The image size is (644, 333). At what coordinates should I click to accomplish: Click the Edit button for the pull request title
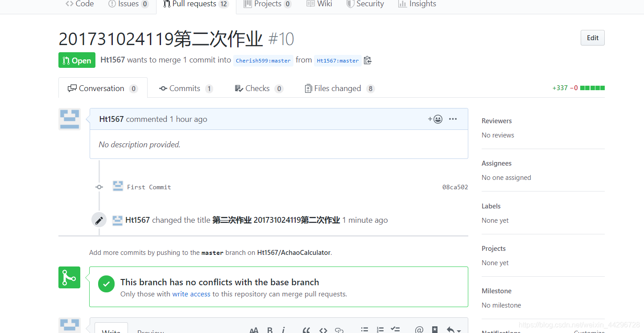tap(592, 37)
